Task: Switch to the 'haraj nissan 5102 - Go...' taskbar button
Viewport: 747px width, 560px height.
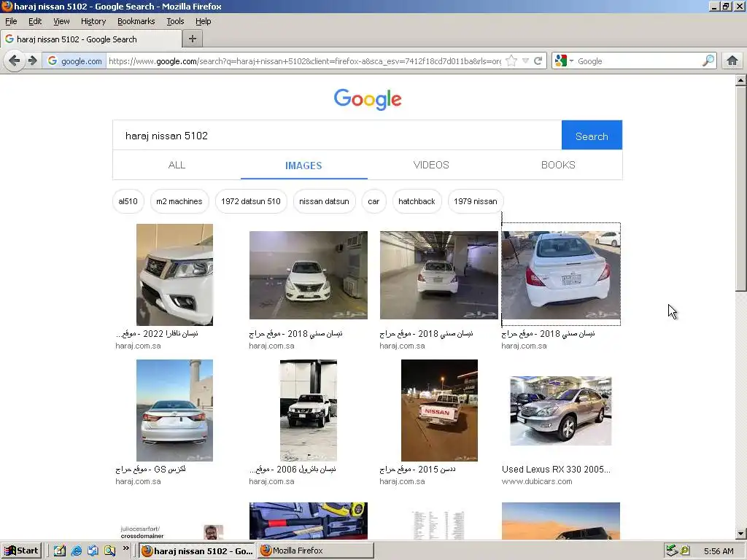Action: [198, 551]
